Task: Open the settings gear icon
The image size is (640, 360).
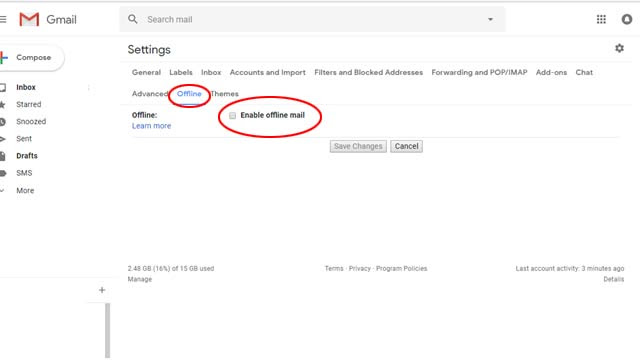Action: 619,48
